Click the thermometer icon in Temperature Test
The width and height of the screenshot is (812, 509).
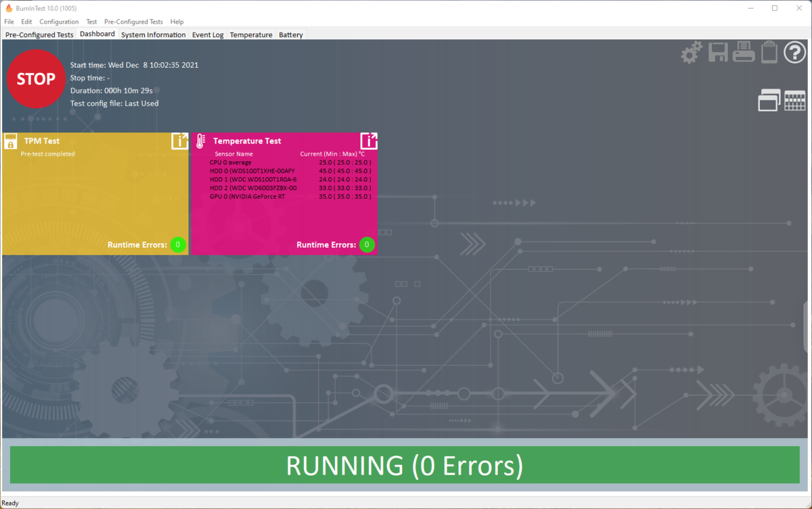point(200,141)
